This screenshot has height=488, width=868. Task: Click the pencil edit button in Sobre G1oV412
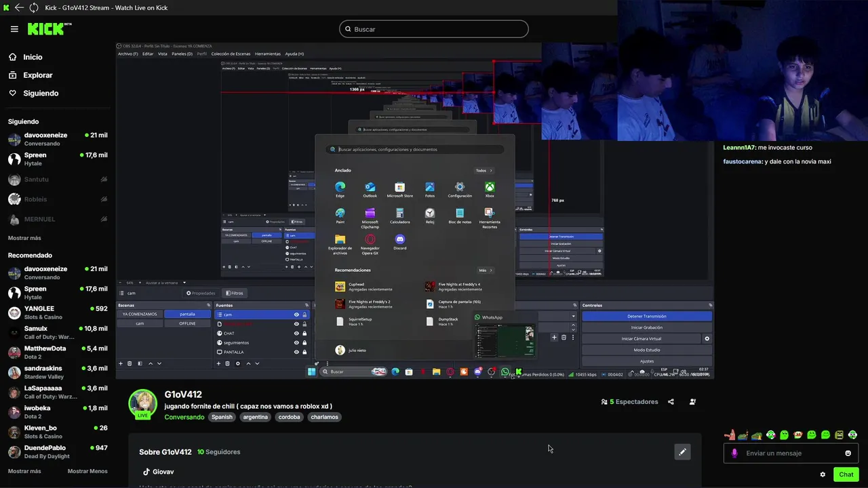[683, 452]
